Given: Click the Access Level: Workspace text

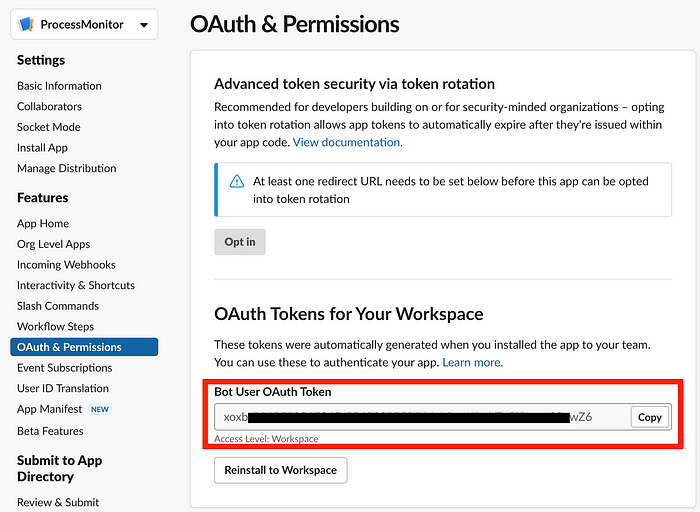Looking at the screenshot, I should click(266, 439).
